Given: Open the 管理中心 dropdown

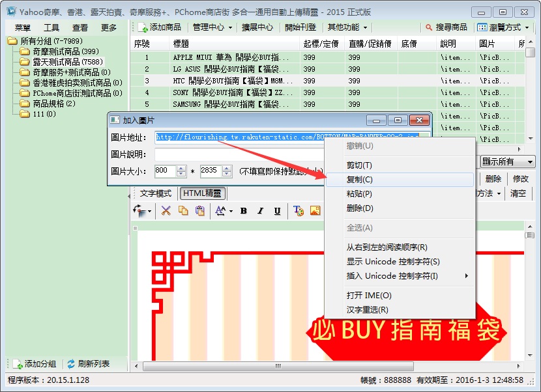Looking at the screenshot, I should point(212,27).
